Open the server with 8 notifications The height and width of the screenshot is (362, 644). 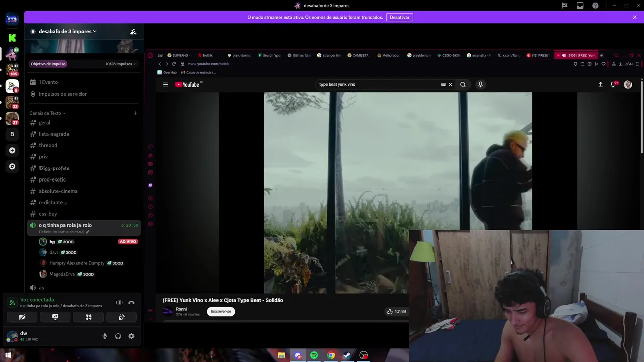tap(12, 86)
